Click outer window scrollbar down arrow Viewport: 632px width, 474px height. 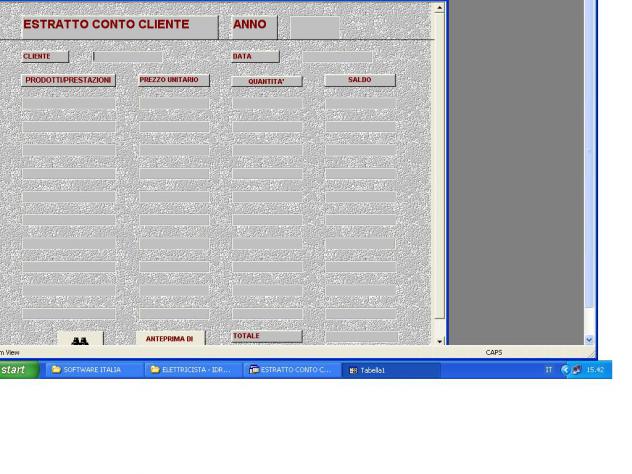(x=589, y=340)
